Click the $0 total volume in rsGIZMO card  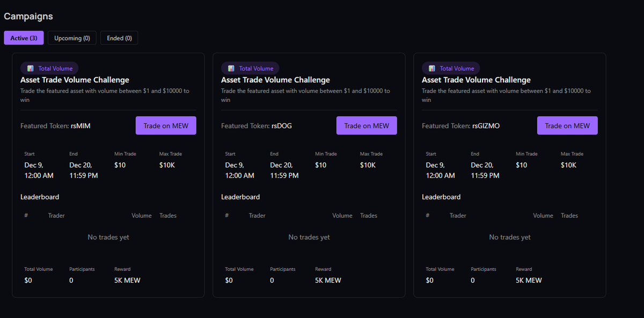click(x=430, y=280)
